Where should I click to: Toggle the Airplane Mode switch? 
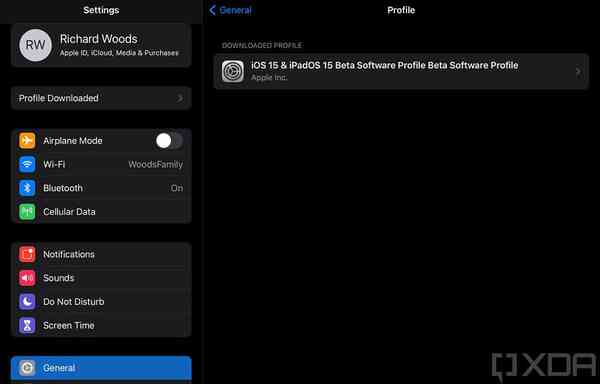coord(169,141)
